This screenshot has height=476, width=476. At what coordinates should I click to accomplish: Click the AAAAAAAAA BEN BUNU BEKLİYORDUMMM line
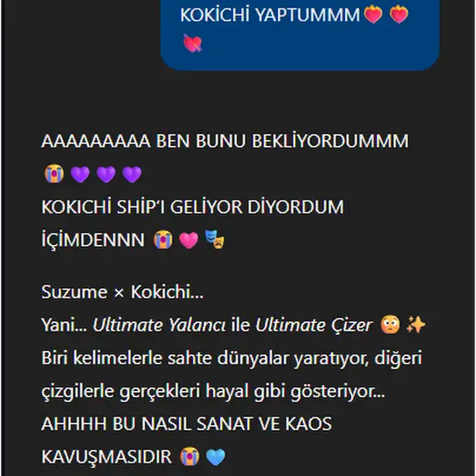[x=225, y=141]
